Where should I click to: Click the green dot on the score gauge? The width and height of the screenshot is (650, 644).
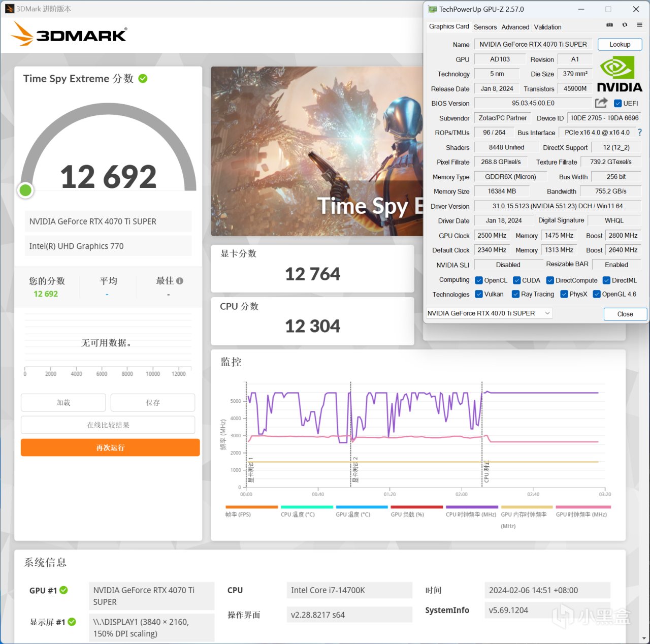click(25, 190)
